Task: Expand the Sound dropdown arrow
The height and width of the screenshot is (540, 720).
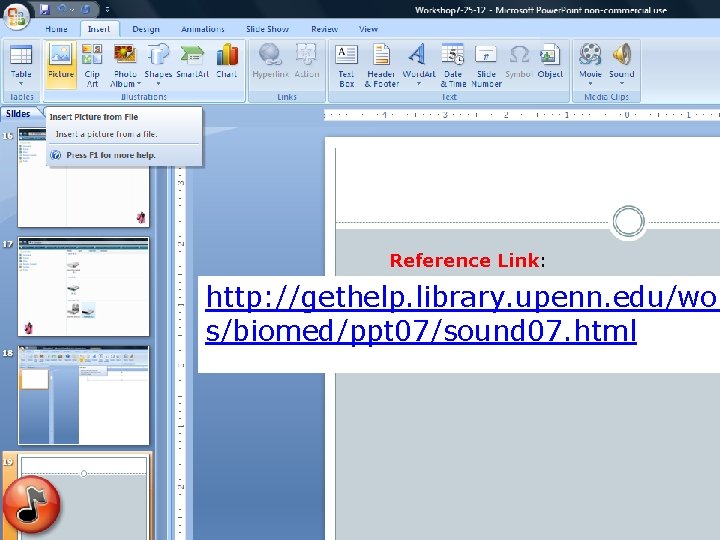Action: 622,84
